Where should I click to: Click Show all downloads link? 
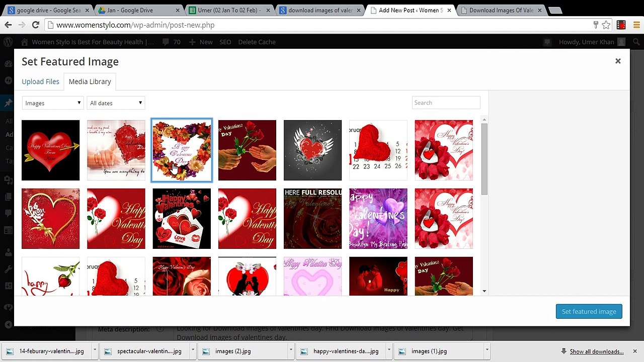597,351
